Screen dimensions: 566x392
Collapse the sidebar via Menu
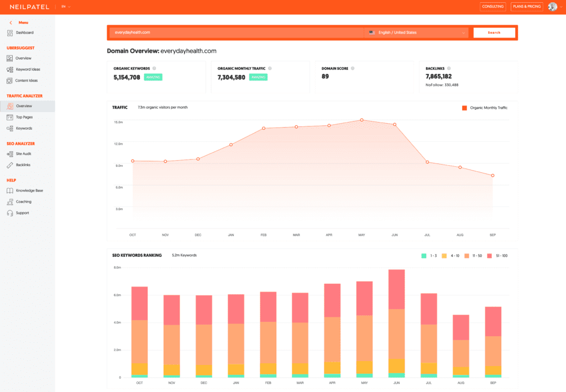click(23, 22)
